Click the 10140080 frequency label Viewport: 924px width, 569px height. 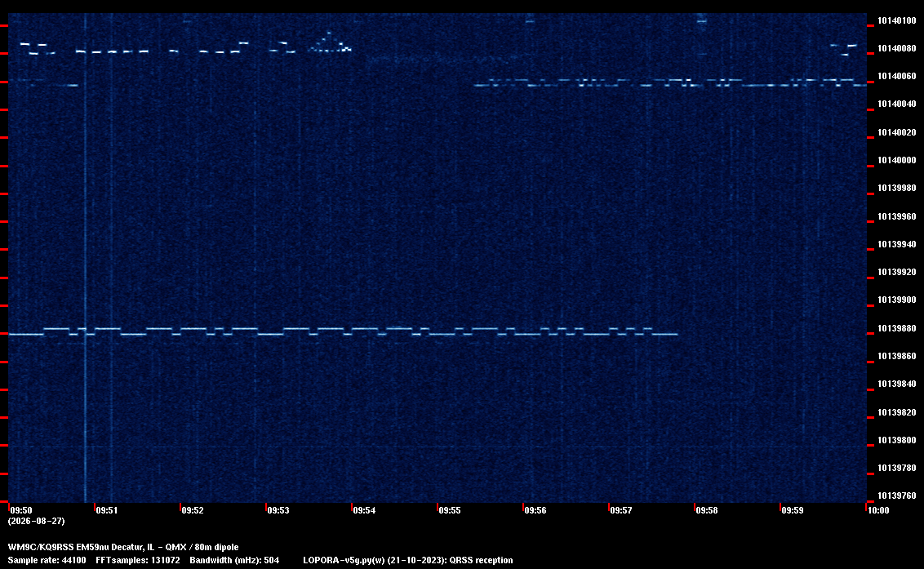click(x=896, y=48)
